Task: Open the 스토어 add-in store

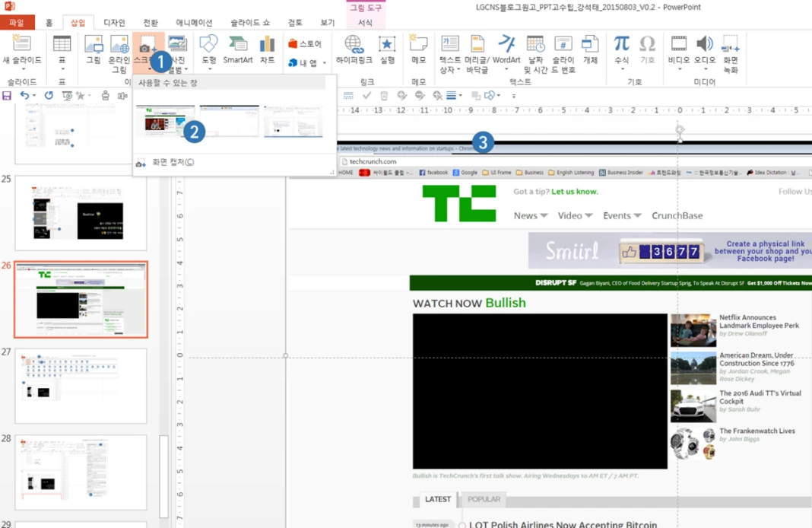Action: [x=305, y=43]
